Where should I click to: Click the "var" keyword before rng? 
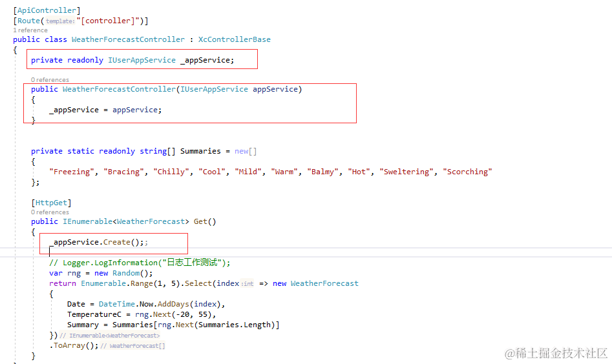point(56,273)
